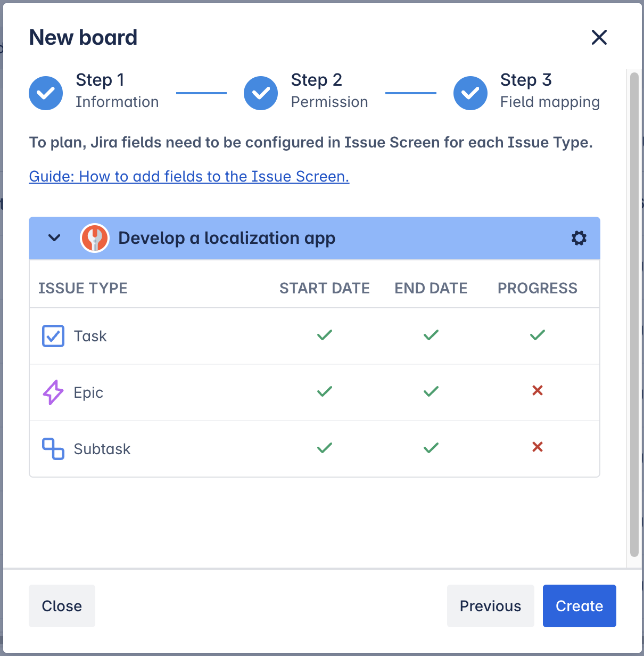The width and height of the screenshot is (644, 656).
Task: Click the Develop a localization app project avatar
Action: tap(95, 238)
